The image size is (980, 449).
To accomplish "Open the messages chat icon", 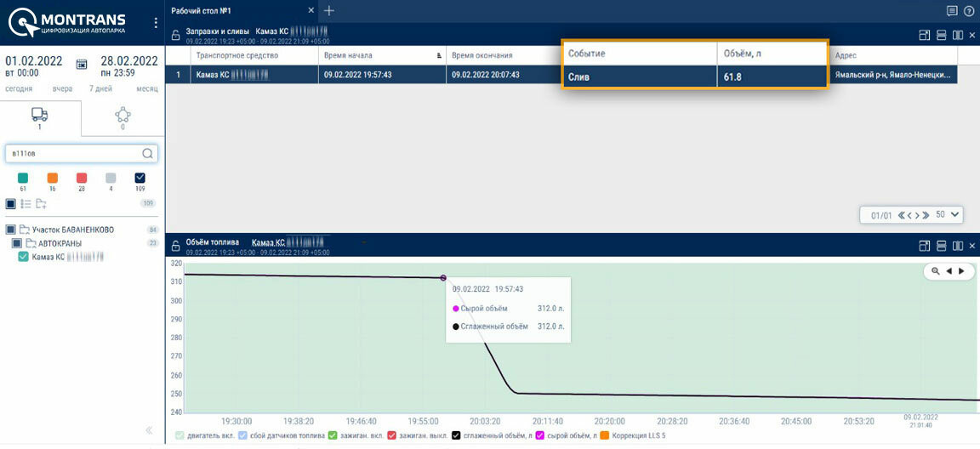I will [952, 10].
